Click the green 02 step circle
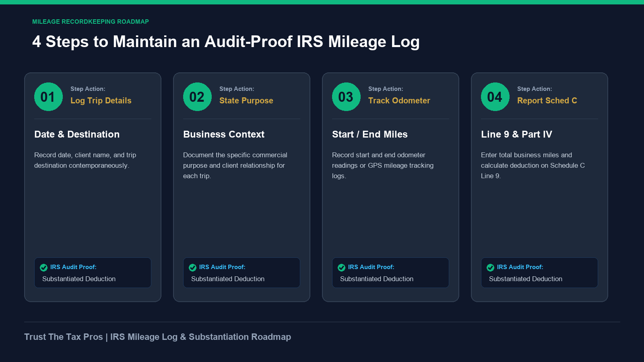Screen dimensions: 644x362 (197, 97)
